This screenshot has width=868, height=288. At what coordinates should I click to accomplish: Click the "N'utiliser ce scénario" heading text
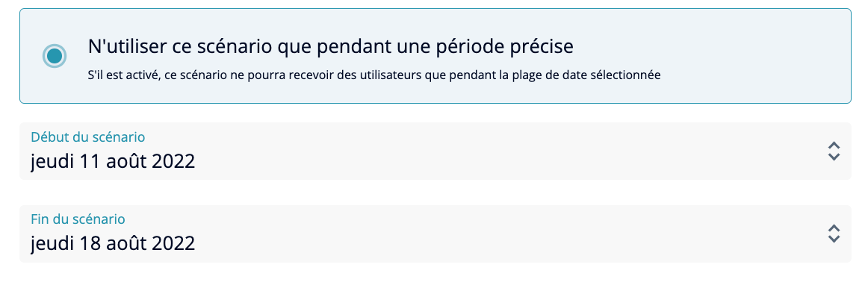[x=330, y=47]
